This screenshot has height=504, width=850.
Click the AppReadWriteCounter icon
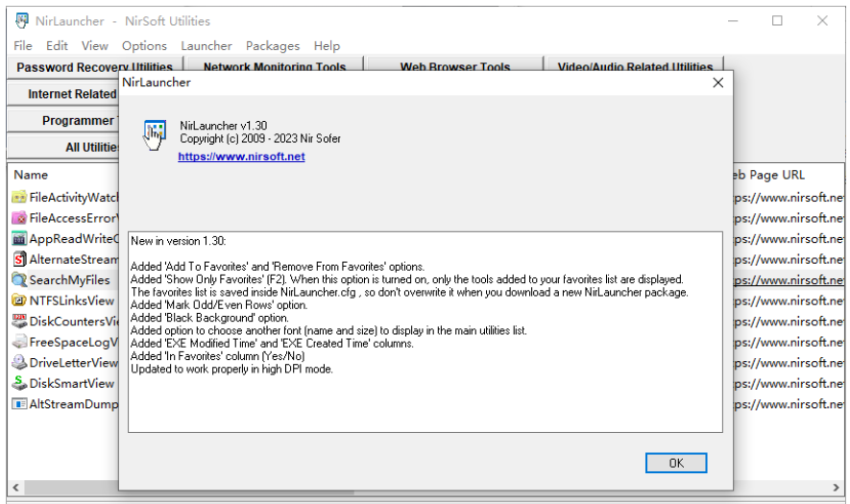click(x=19, y=238)
